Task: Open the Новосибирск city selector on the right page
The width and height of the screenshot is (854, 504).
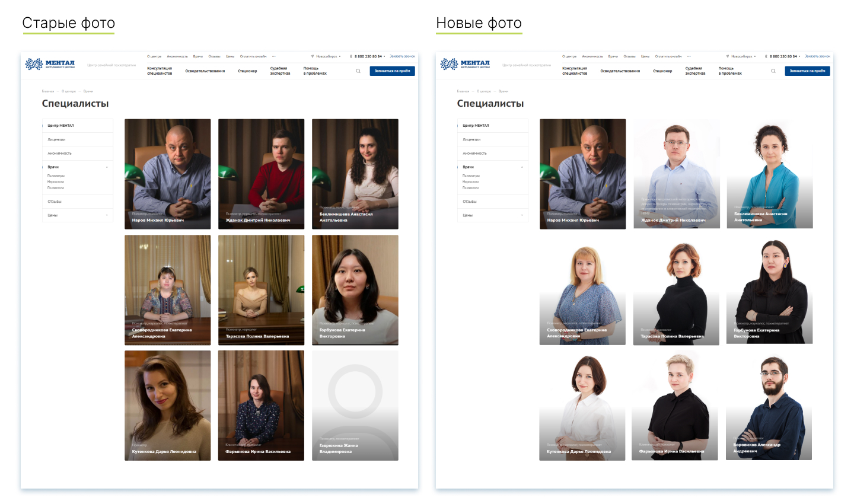Action: tap(741, 56)
